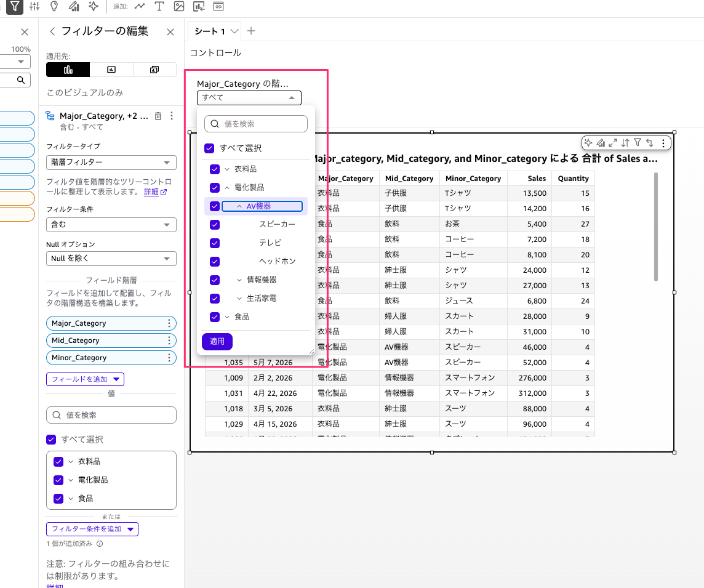Maximize the table visual
Image resolution: width=704 pixels, height=588 pixels.
[x=613, y=143]
